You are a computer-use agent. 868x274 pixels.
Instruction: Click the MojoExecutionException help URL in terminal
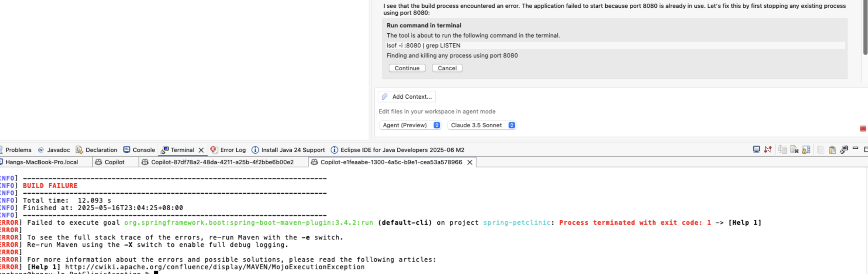[215, 267]
